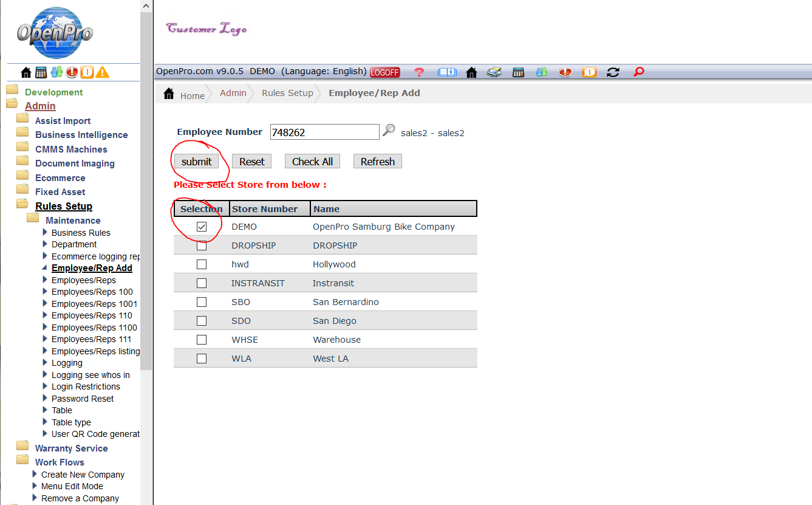Click the employee number lookup magnifier icon

pyautogui.click(x=389, y=130)
